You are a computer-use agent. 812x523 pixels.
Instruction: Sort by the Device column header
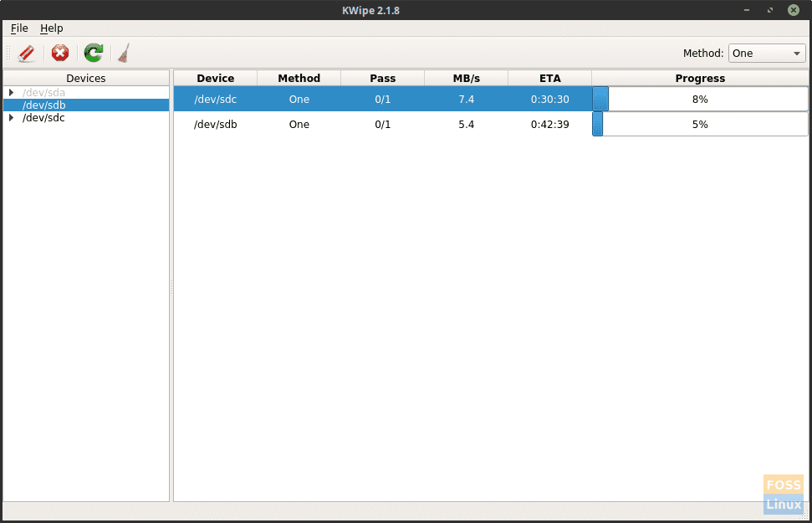pos(216,79)
